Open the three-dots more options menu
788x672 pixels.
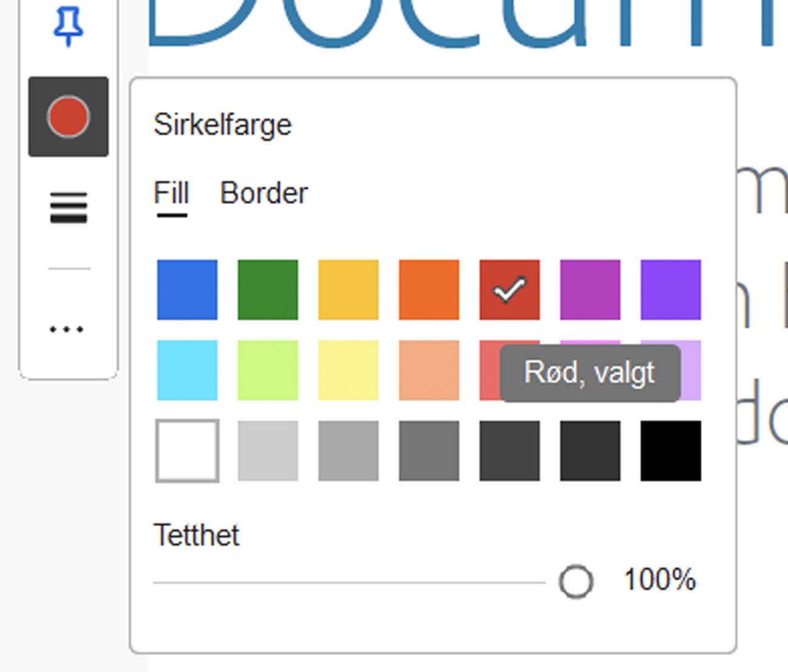tap(67, 329)
